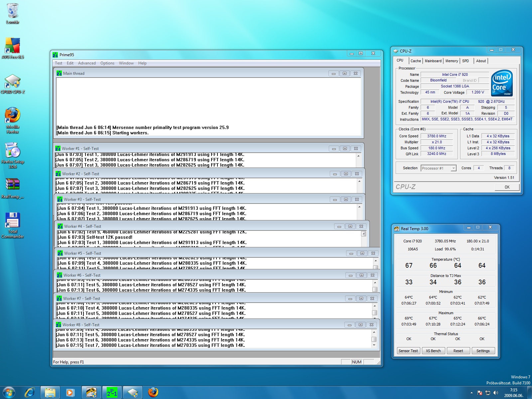Viewport: 532px width, 399px height.
Task: Open Processor #1 selection dropdown in CPU-Z
Action: (x=454, y=168)
